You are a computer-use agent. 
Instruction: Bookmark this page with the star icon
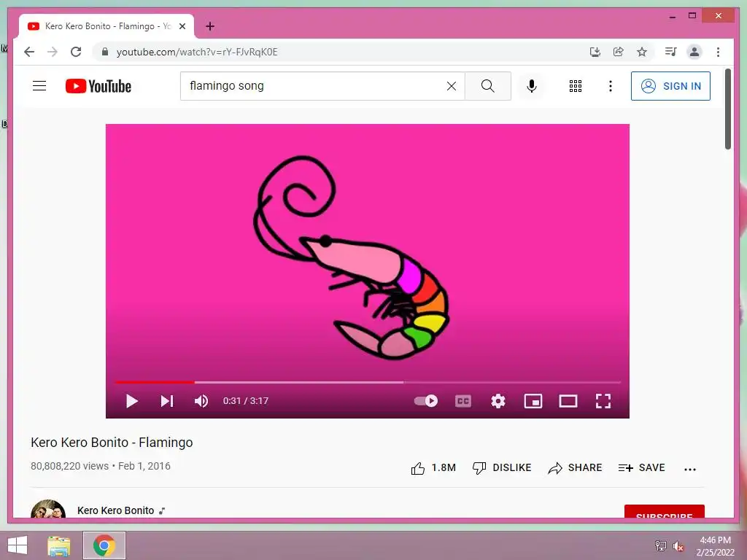642,52
